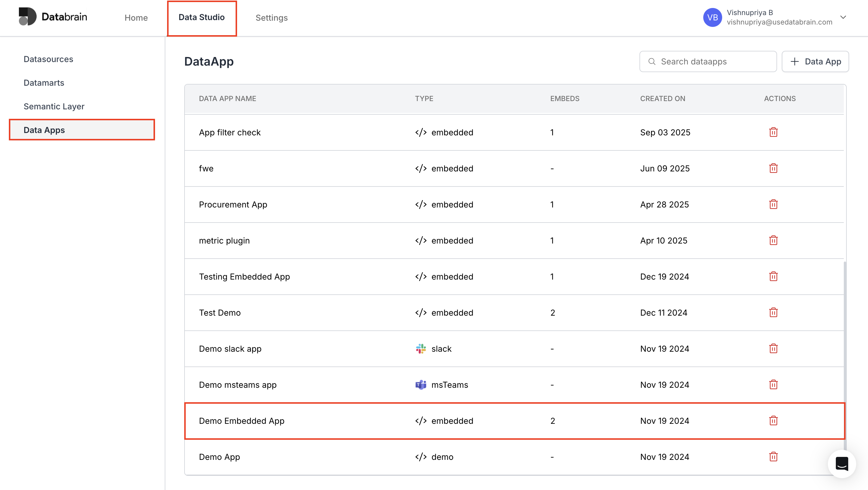Open the Intercom chat bubble
The width and height of the screenshot is (868, 490).
tap(841, 463)
